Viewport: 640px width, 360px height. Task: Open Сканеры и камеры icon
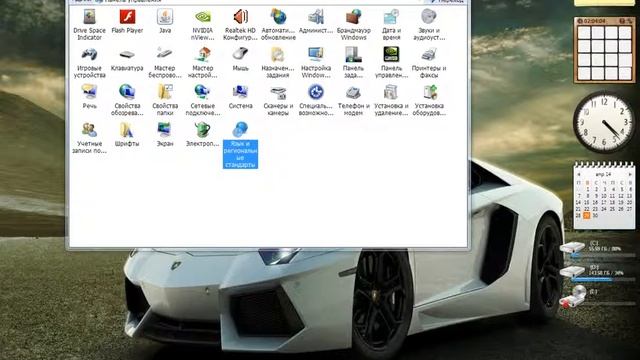tap(278, 100)
